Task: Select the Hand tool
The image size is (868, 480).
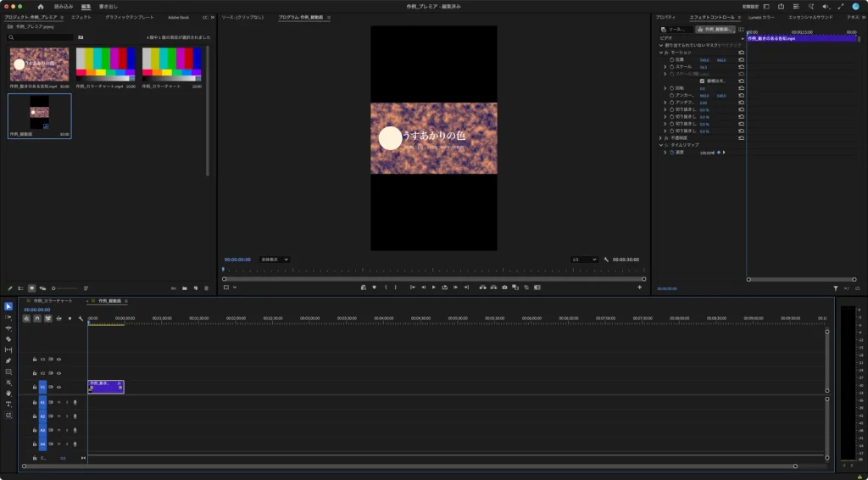Action: (8, 393)
